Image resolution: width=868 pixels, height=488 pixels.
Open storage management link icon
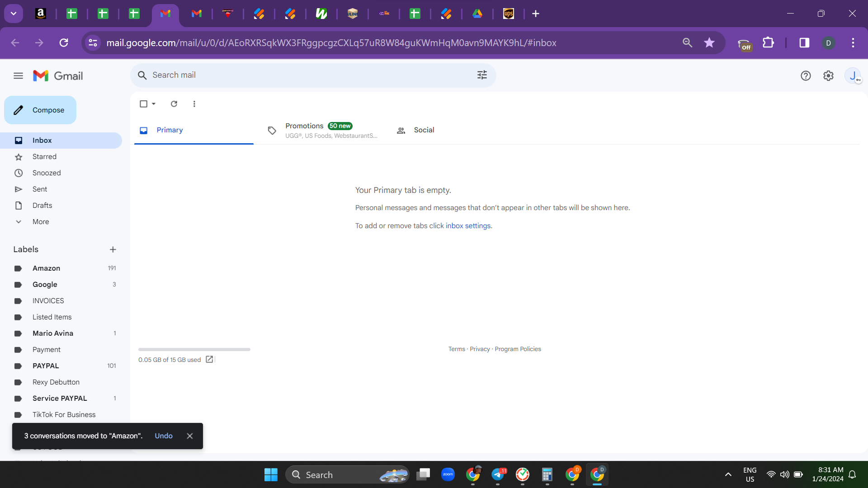(209, 359)
